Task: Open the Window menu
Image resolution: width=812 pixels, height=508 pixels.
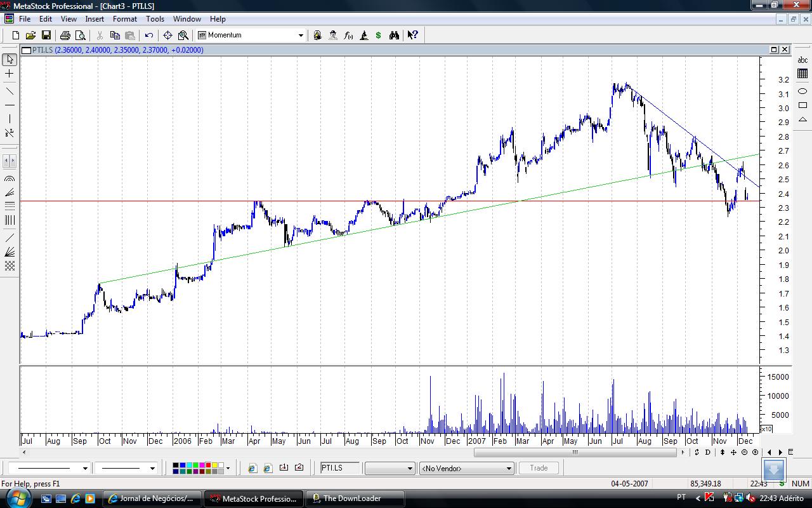Action: [x=187, y=19]
